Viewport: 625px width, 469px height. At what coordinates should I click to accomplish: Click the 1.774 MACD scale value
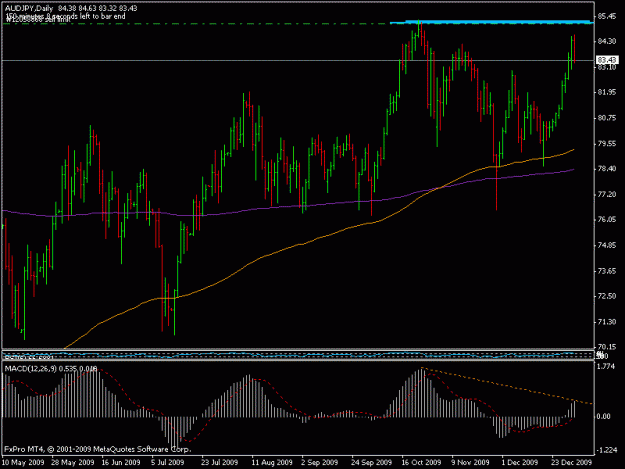606,367
